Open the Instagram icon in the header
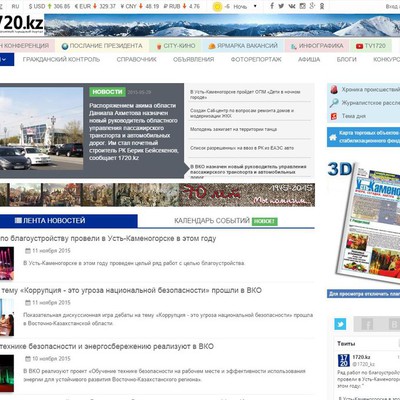 point(302,6)
